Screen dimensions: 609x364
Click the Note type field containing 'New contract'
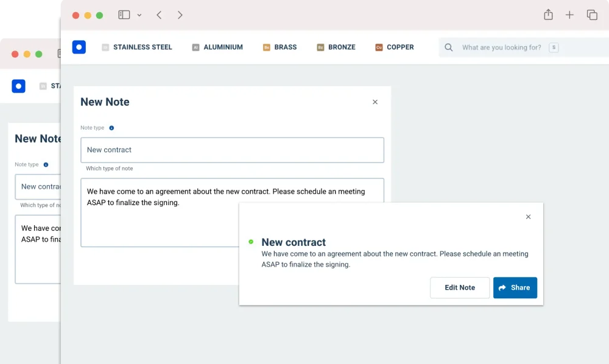[232, 150]
